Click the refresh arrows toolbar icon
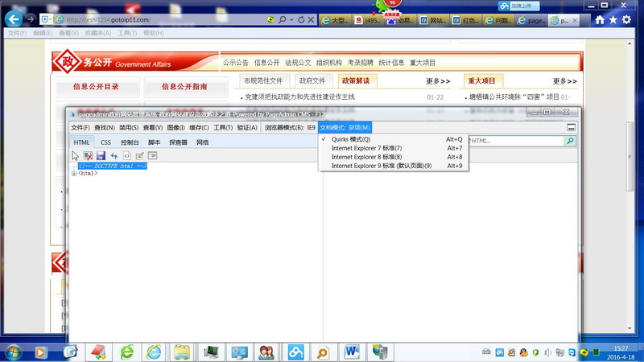The width and height of the screenshot is (644, 362). pos(114,155)
